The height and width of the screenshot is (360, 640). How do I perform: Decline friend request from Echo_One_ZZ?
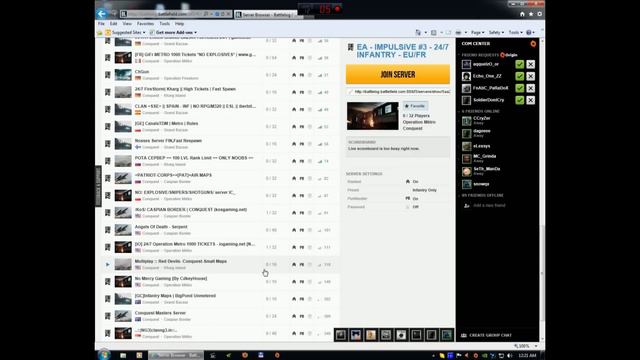point(530,76)
